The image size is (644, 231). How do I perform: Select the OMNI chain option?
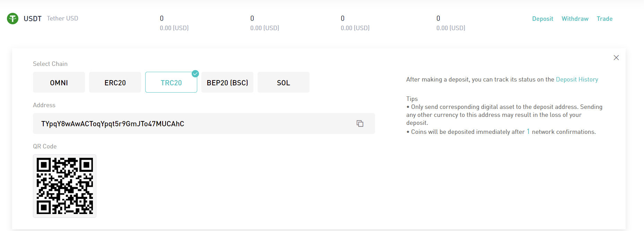[x=59, y=82]
